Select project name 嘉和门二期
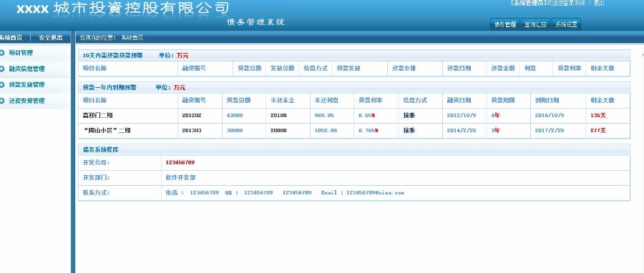The image size is (644, 273). [x=98, y=116]
